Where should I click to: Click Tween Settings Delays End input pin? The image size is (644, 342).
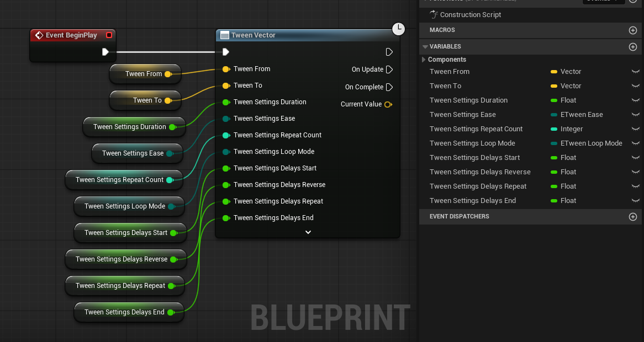tap(226, 218)
